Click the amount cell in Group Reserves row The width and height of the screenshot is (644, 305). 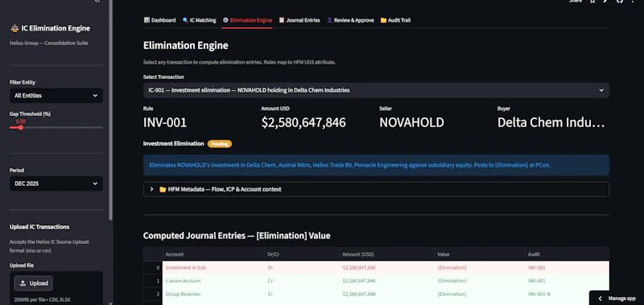pyautogui.click(x=386, y=295)
